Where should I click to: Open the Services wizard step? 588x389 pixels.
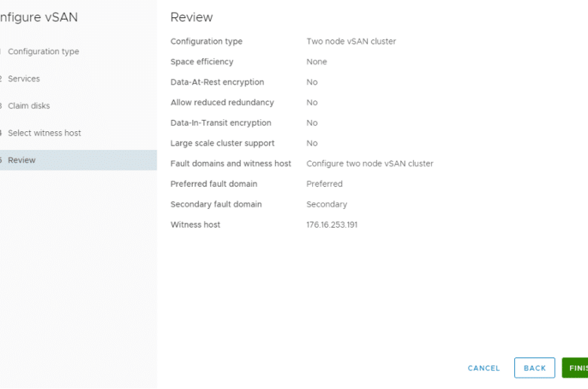point(24,78)
